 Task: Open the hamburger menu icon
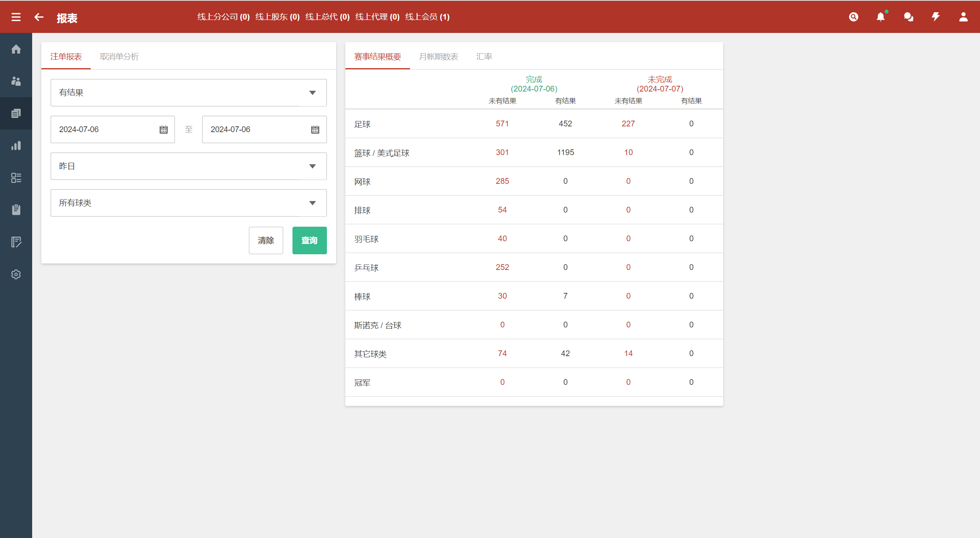coord(16,17)
